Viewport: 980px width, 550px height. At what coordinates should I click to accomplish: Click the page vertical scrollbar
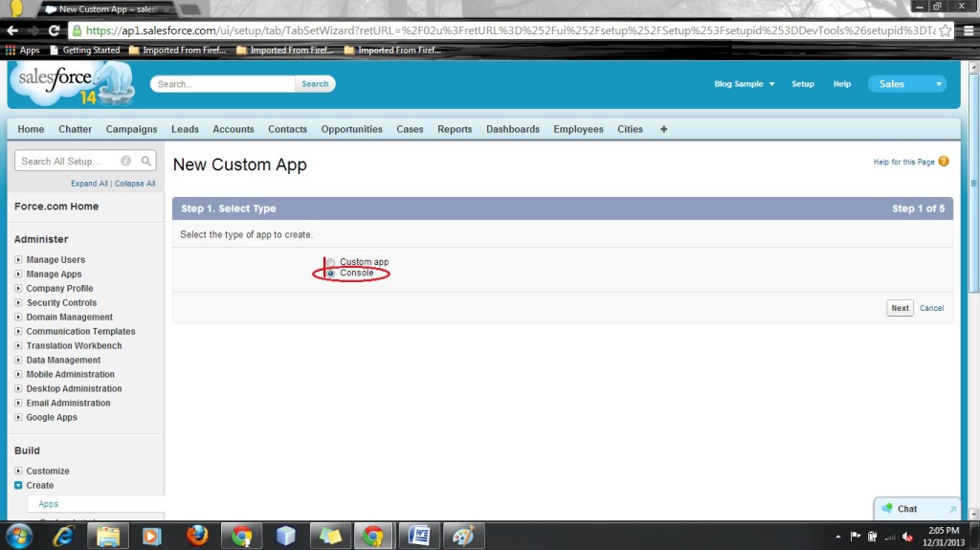tap(973, 181)
